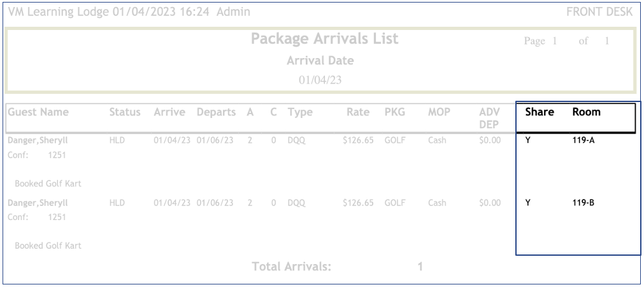Viewport: 644px width, 287px height.
Task: Click the Share value for room 119-A
Action: 528,140
